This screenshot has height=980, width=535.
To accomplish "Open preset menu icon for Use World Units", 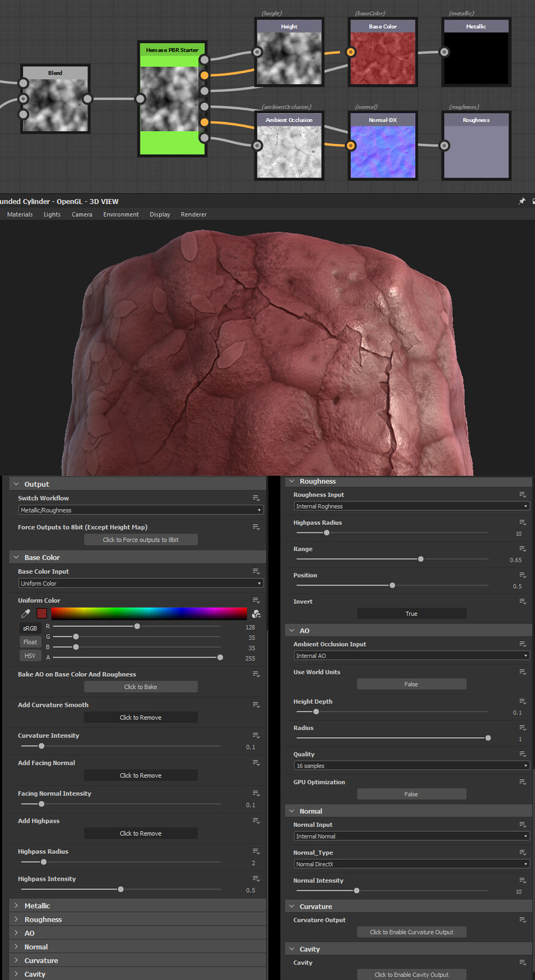I will click(x=523, y=672).
